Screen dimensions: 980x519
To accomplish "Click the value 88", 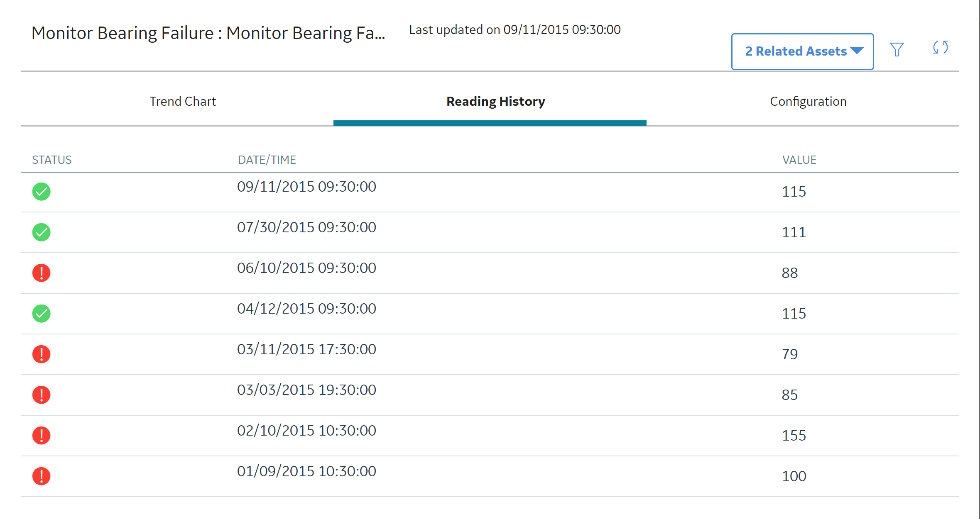I will click(790, 273).
